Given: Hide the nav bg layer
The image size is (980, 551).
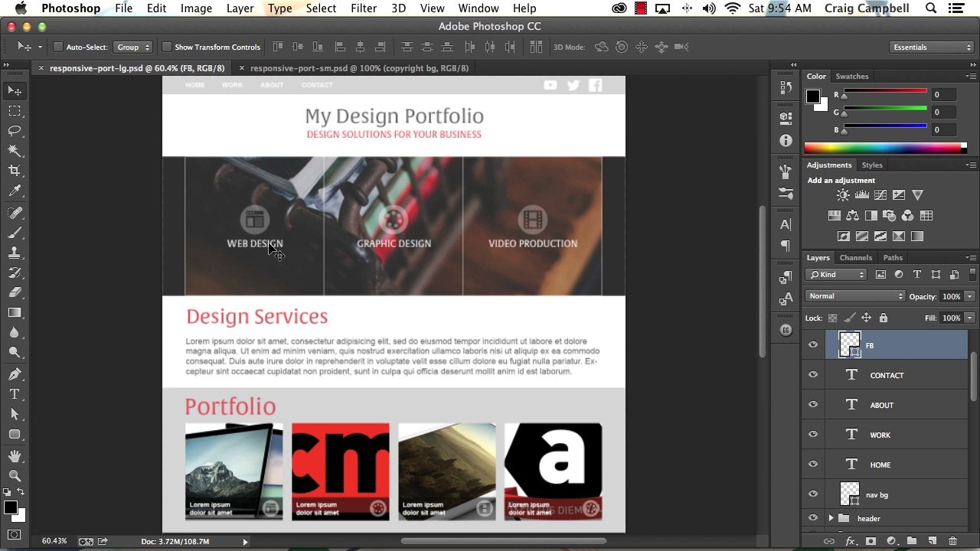Looking at the screenshot, I should coord(813,494).
